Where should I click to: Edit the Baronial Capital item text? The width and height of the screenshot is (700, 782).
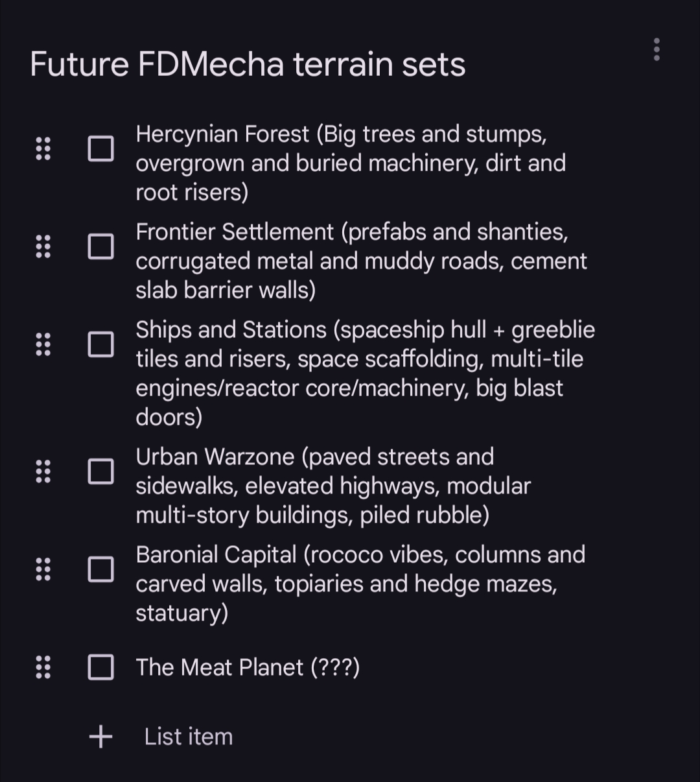[360, 584]
